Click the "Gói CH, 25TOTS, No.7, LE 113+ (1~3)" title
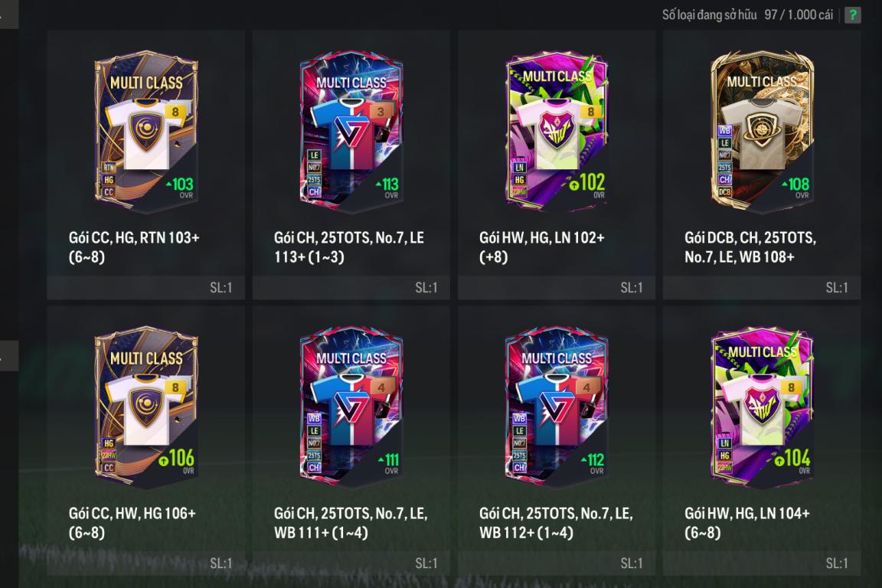The image size is (882, 588). [349, 247]
